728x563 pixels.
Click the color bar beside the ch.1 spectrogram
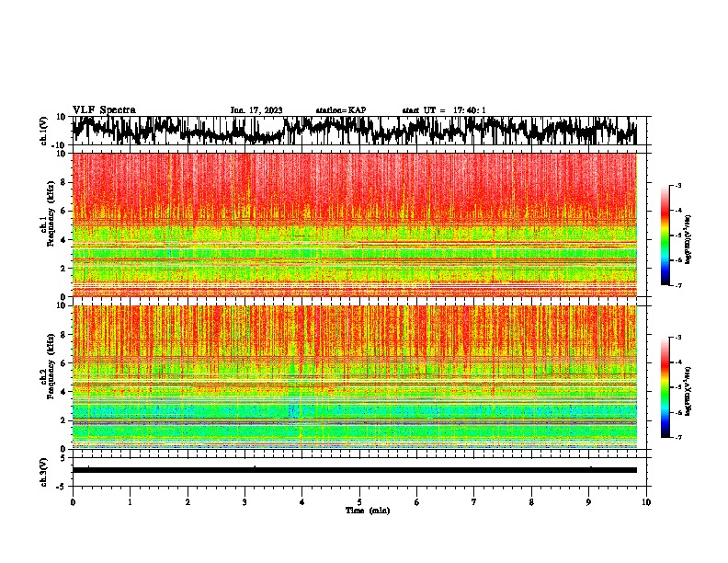tap(665, 236)
